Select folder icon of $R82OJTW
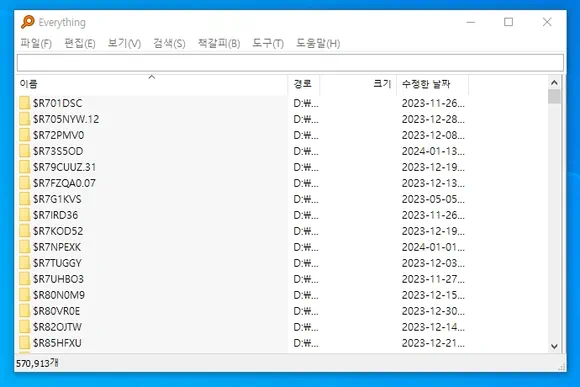Image resolution: width=580 pixels, height=387 pixels. point(24,327)
